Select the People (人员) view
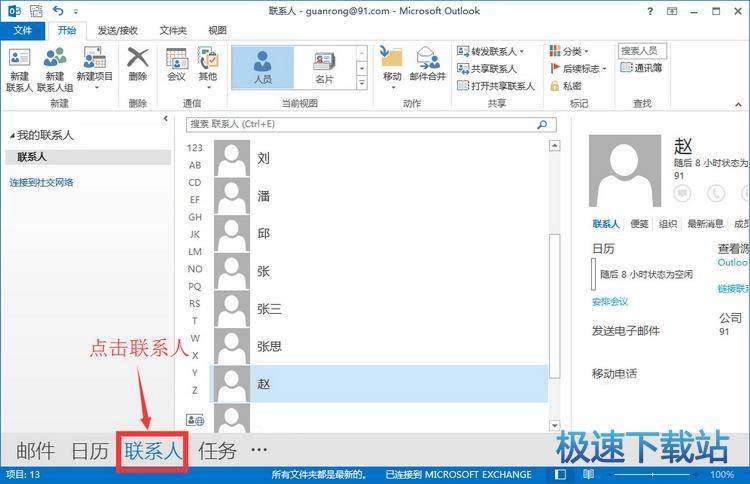Screen dimensions: 750x484 pyautogui.click(x=263, y=67)
